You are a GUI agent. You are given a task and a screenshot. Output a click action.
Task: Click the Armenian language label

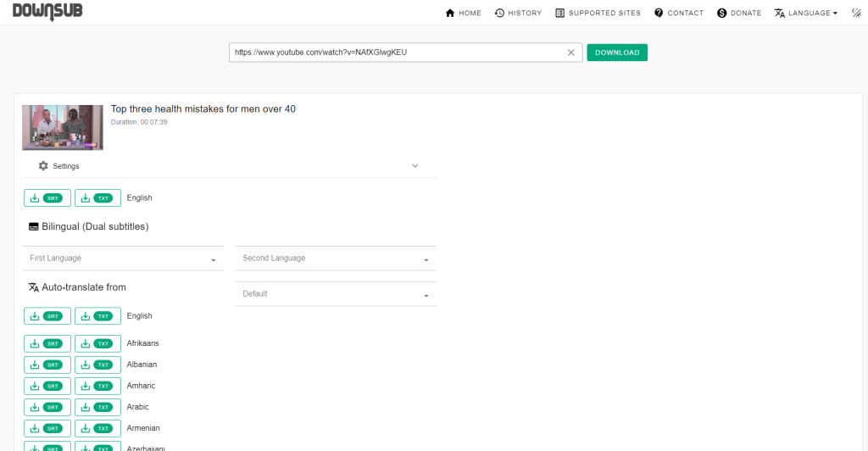[x=143, y=428]
